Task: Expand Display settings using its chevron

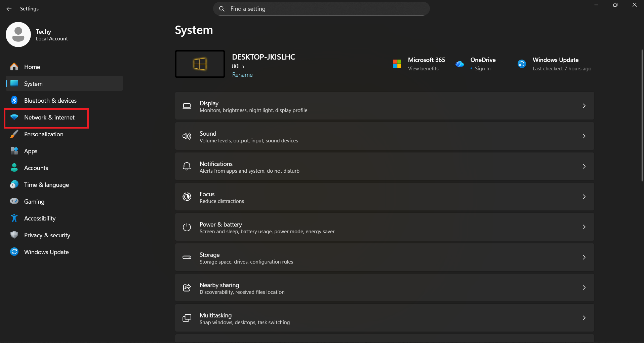Action: pos(584,106)
